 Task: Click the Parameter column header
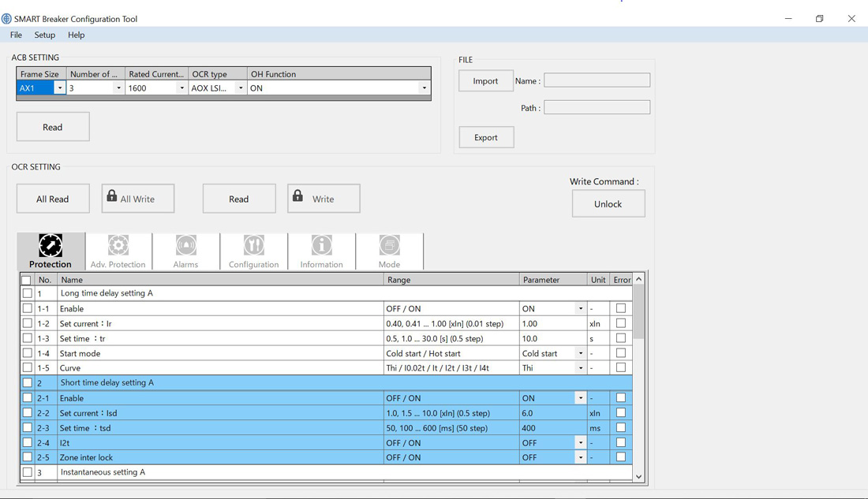pos(554,280)
